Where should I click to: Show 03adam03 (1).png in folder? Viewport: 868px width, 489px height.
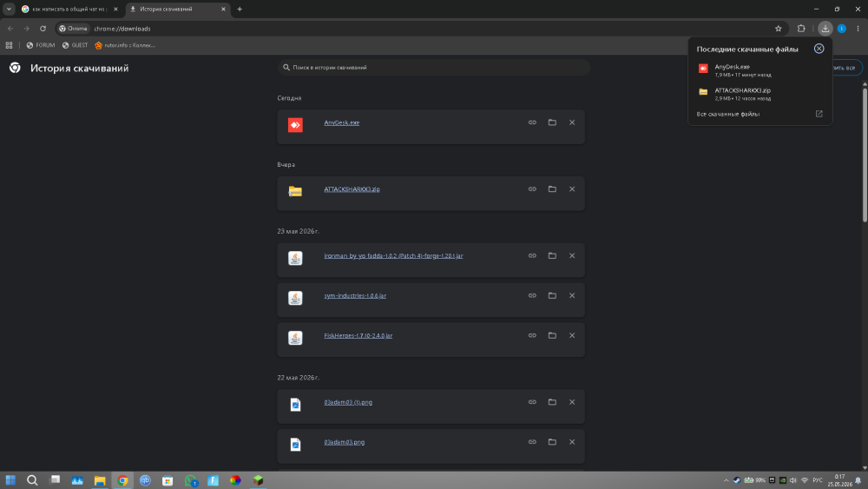pyautogui.click(x=552, y=402)
